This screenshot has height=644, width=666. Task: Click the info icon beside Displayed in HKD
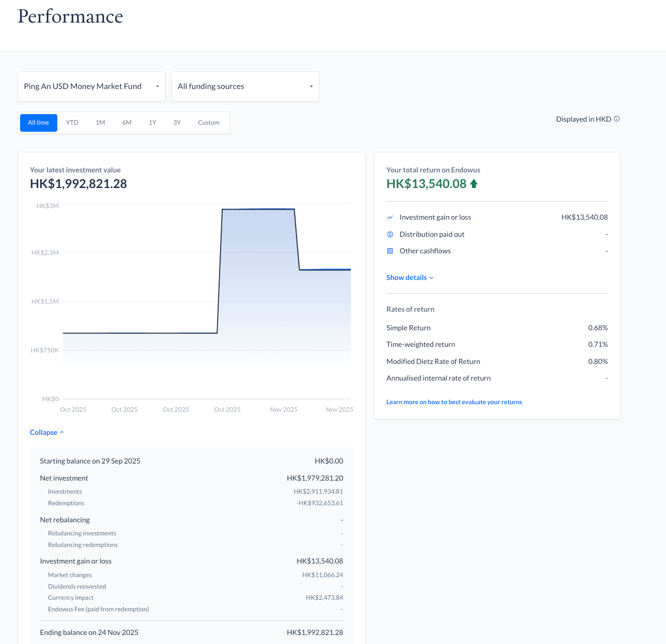point(617,119)
